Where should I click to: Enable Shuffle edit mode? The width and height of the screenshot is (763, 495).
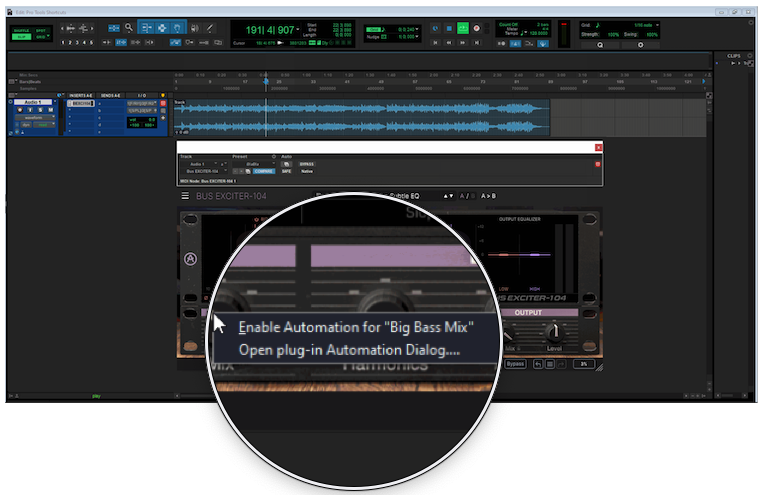click(21, 30)
